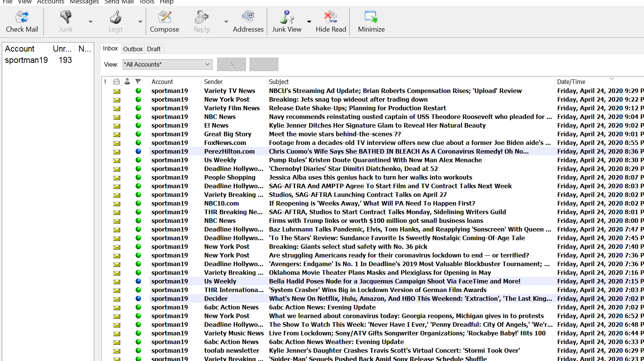Expand the Reply button dropdown arrow
Viewport: 644px width, 361px height.
tap(226, 22)
